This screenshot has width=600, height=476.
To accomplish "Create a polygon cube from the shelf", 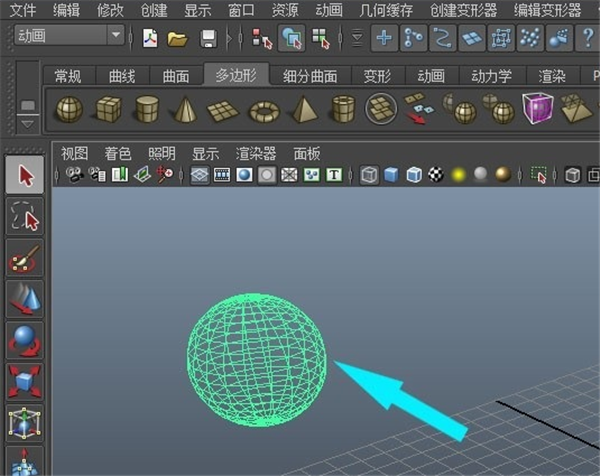I will 108,108.
